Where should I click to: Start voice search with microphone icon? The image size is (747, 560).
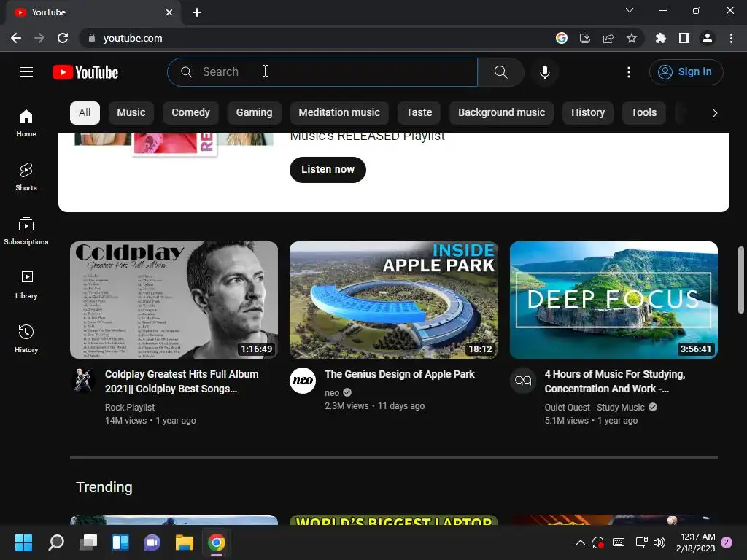tap(544, 72)
